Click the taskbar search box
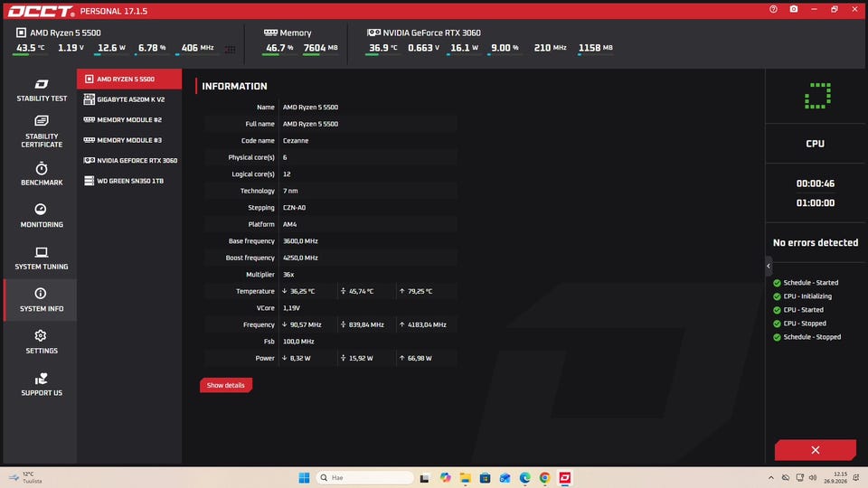This screenshot has width=868, height=488. pos(365,477)
